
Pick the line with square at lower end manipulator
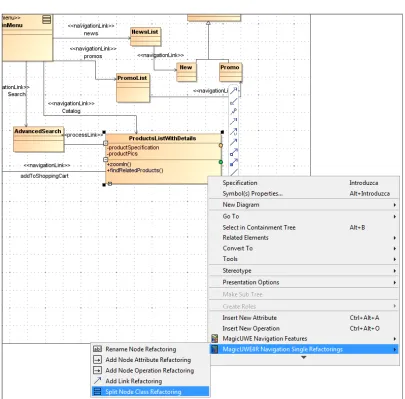click(x=234, y=101)
